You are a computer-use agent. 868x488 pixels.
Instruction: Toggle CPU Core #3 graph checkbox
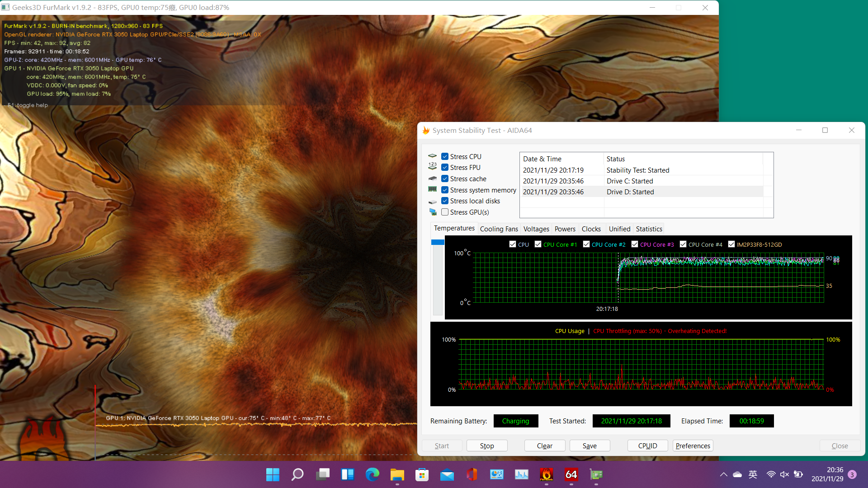[x=635, y=244]
